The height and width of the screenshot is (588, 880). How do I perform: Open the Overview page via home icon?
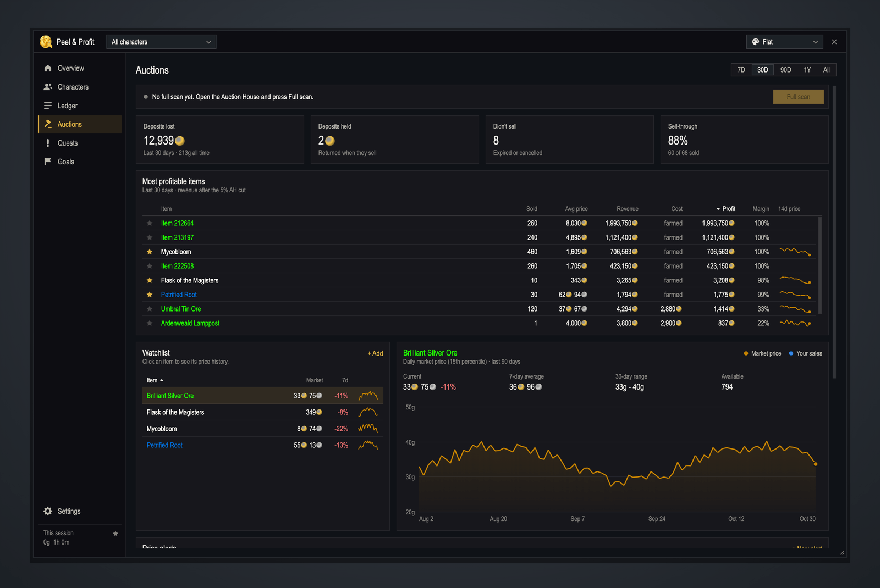coord(48,68)
